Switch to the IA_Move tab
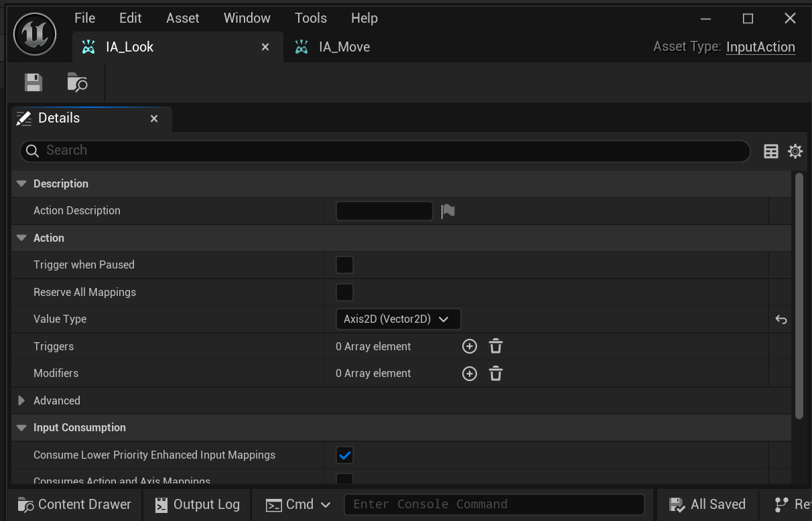812x521 pixels. pos(344,47)
